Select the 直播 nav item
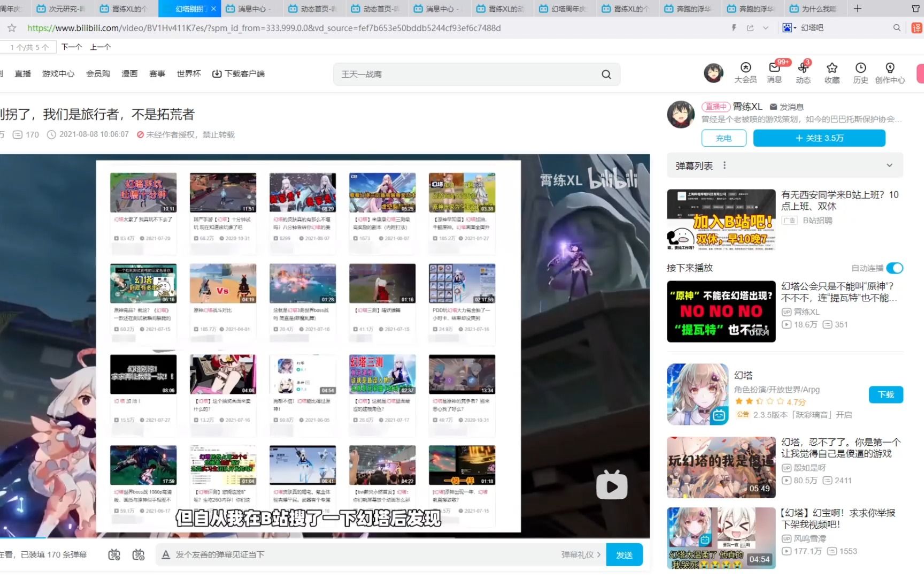This screenshot has height=578, width=924. point(22,74)
